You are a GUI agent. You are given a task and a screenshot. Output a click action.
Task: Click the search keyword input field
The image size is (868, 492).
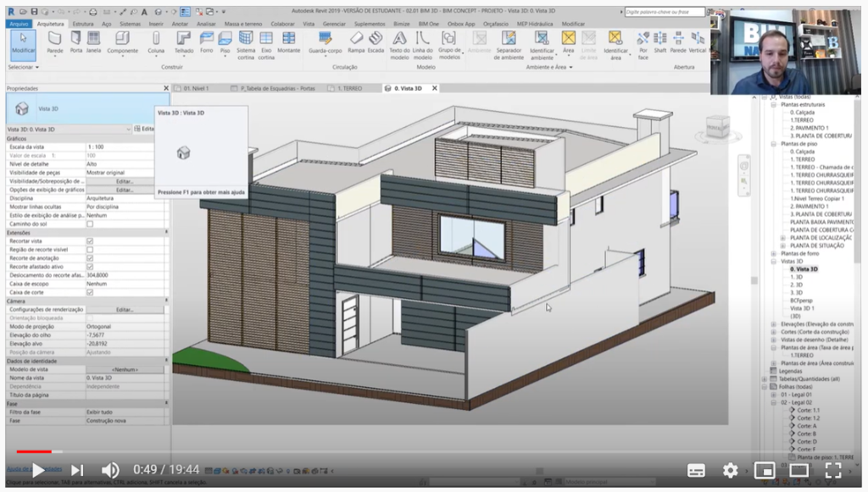click(x=665, y=12)
